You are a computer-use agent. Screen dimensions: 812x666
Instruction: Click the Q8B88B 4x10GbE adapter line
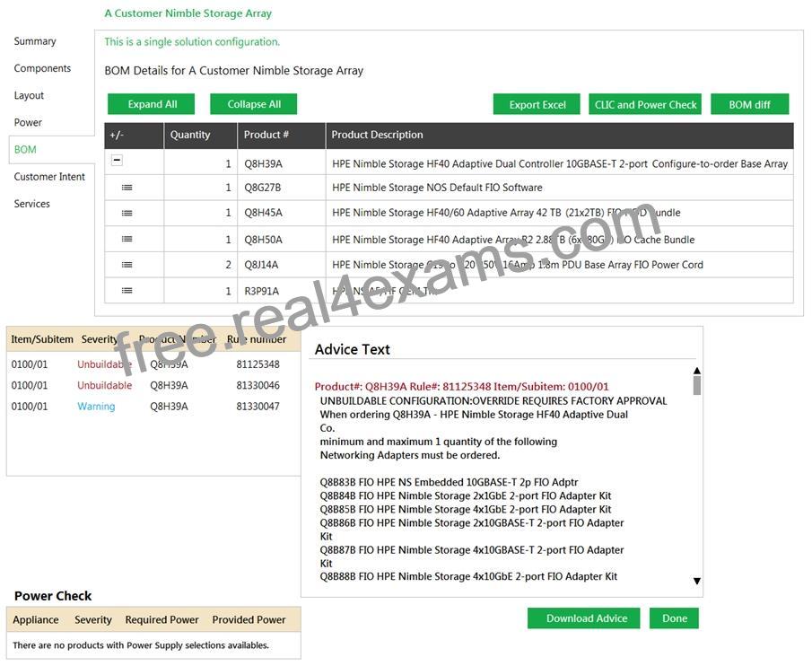[468, 576]
